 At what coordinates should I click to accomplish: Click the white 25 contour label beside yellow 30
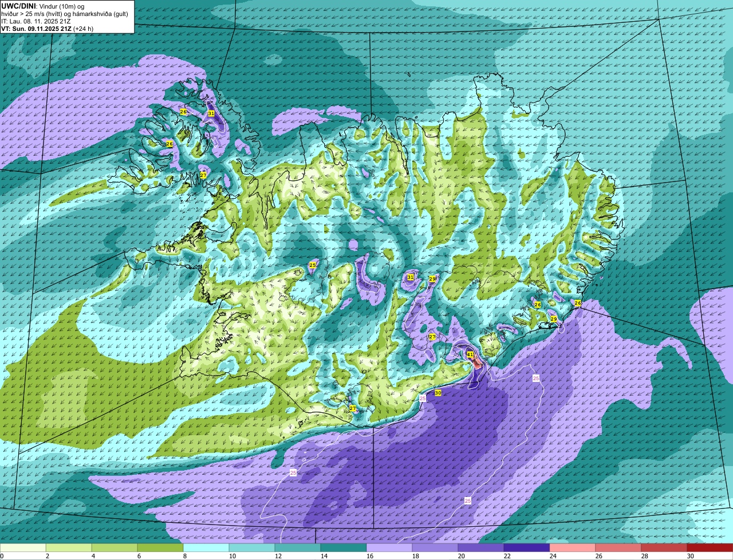tap(423, 398)
